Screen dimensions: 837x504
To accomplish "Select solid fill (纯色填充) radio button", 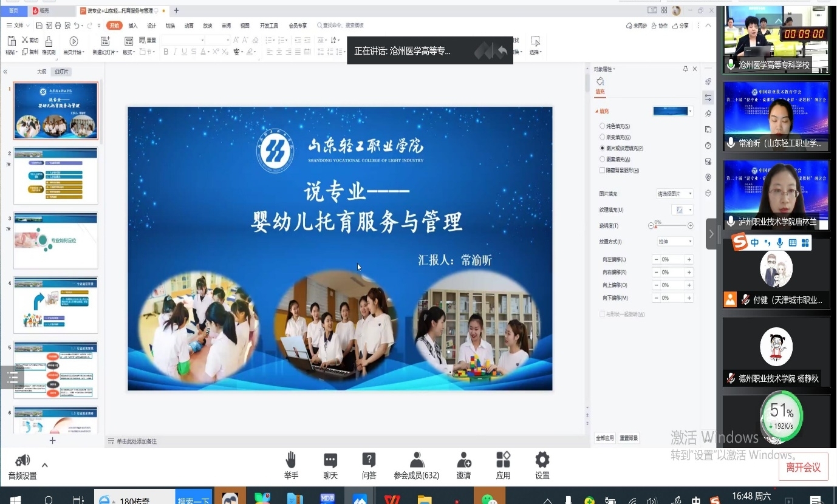I will [603, 126].
